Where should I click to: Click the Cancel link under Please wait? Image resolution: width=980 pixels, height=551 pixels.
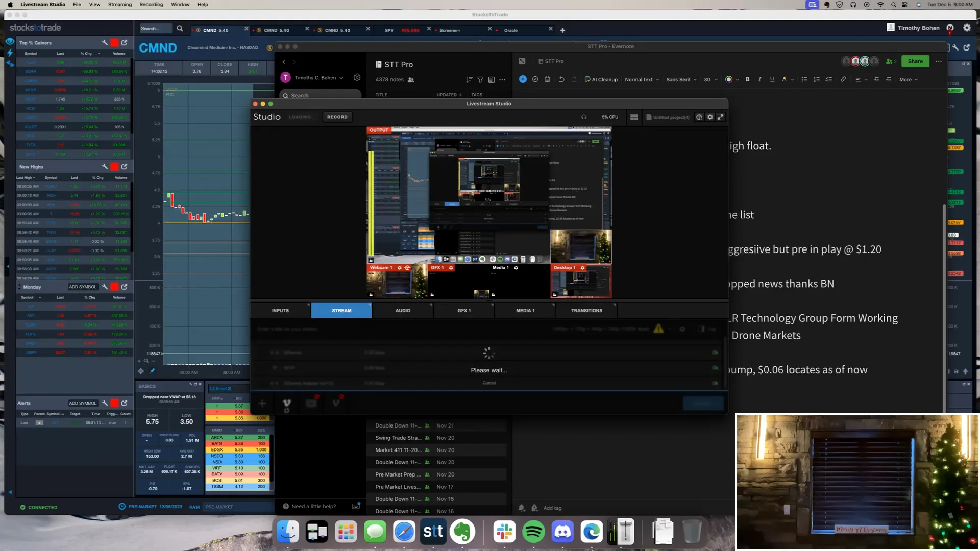pyautogui.click(x=488, y=382)
